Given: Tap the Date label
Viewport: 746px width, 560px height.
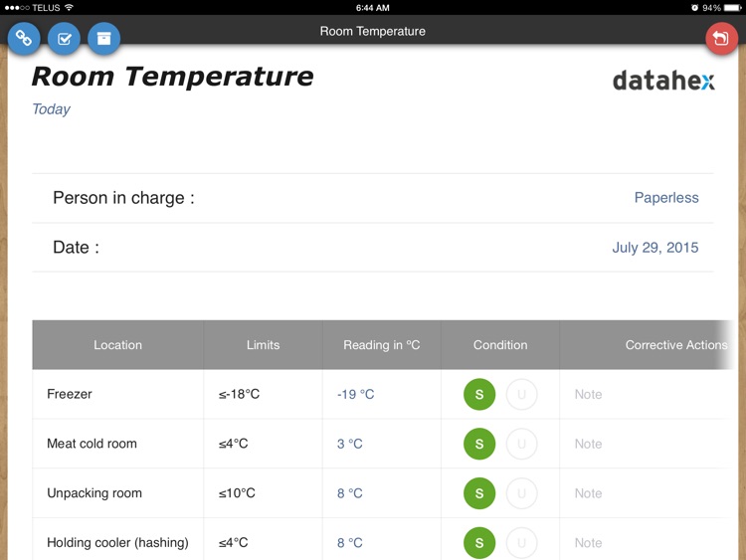Looking at the screenshot, I should coord(77,248).
